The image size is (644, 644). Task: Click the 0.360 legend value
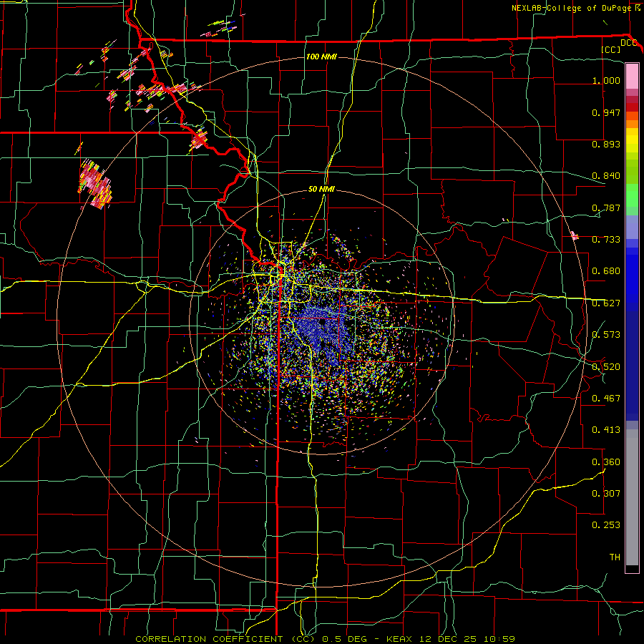pyautogui.click(x=606, y=462)
